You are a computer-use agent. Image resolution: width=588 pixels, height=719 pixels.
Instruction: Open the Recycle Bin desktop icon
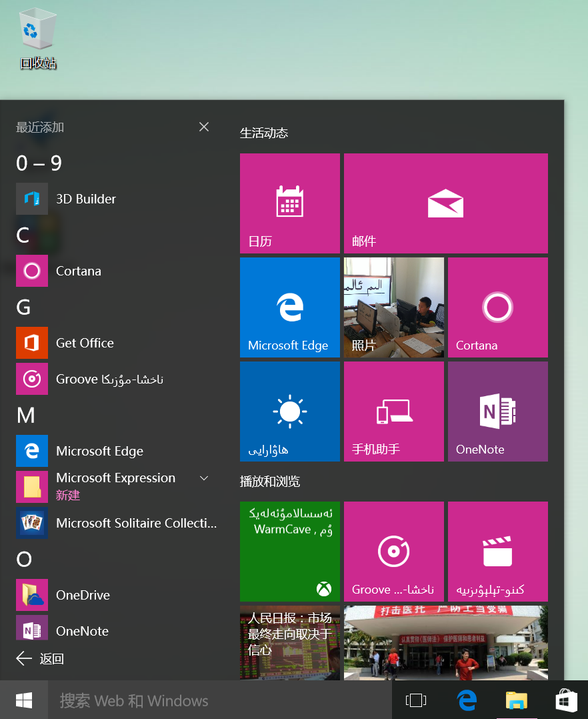point(38,40)
